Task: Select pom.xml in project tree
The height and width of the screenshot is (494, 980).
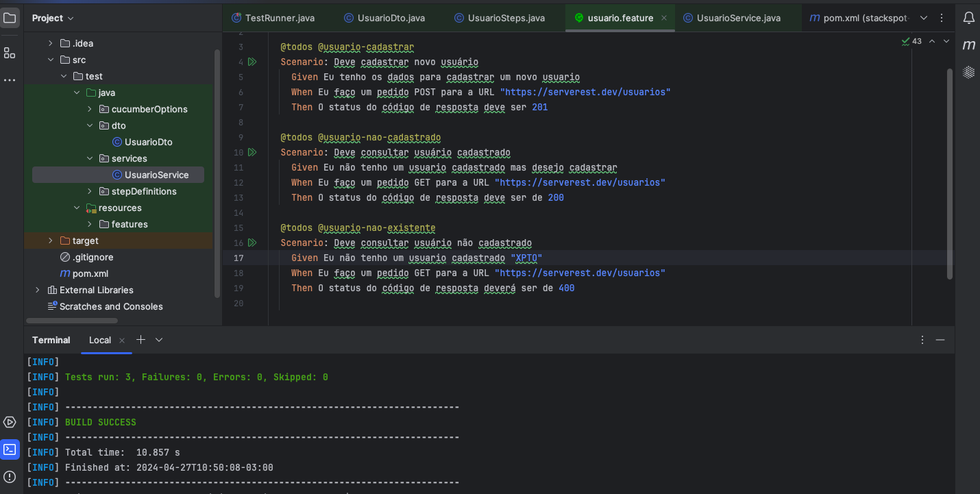Action: coord(84,273)
